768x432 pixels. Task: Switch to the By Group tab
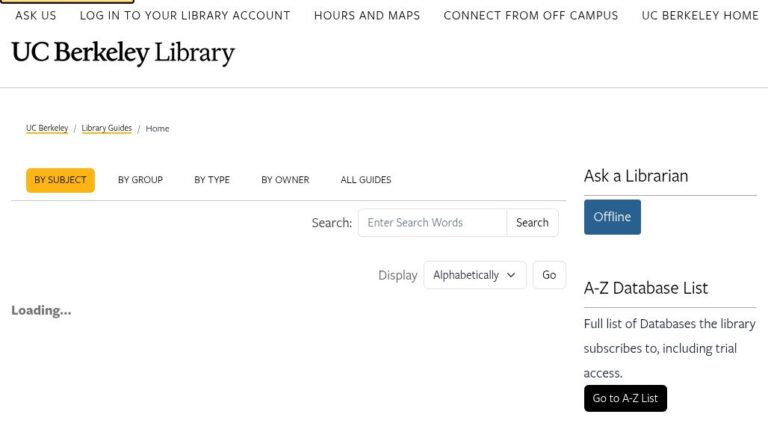coord(141,180)
